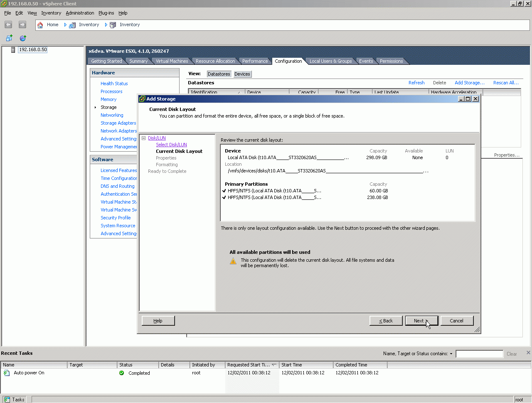The image size is (532, 403).
Task: Open System Resource under Software
Action: 118,226
